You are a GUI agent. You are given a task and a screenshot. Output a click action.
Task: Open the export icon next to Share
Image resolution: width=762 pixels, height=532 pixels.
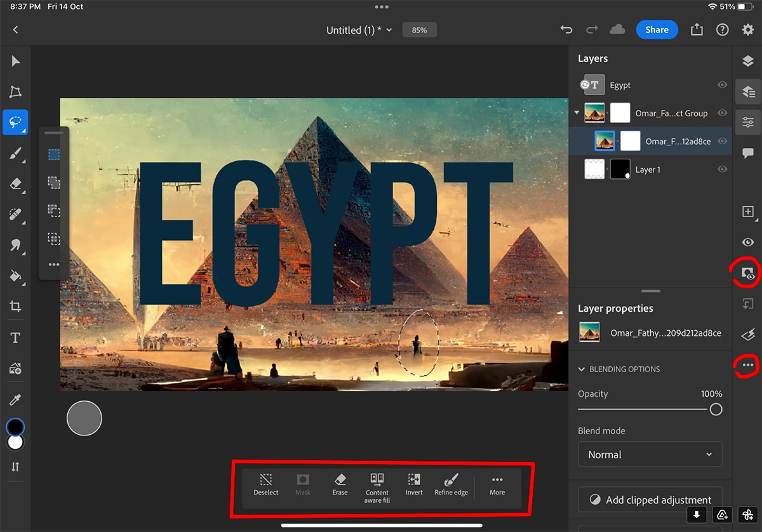[697, 30]
